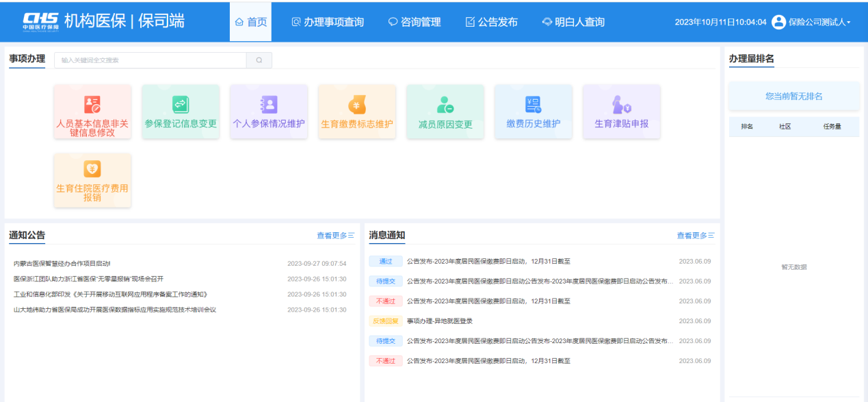The height and width of the screenshot is (402, 868).
Task: Open the 公告发布 menu item
Action: (491, 22)
